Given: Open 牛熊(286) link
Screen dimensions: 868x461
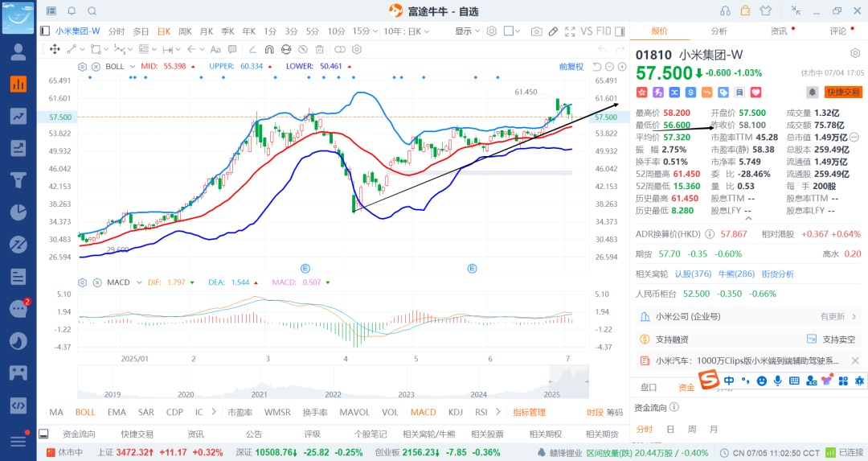Looking at the screenshot, I should (736, 274).
